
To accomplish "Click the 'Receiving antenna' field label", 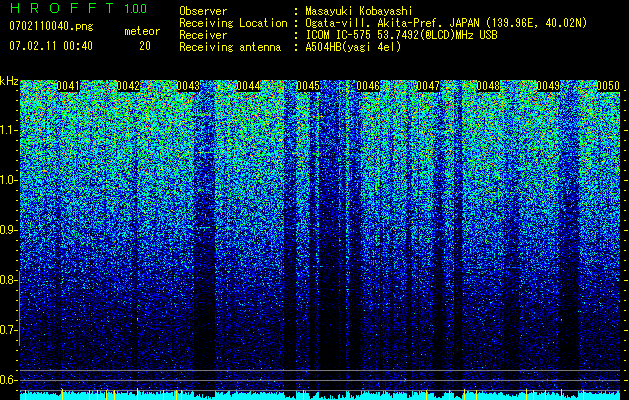I will [x=230, y=47].
